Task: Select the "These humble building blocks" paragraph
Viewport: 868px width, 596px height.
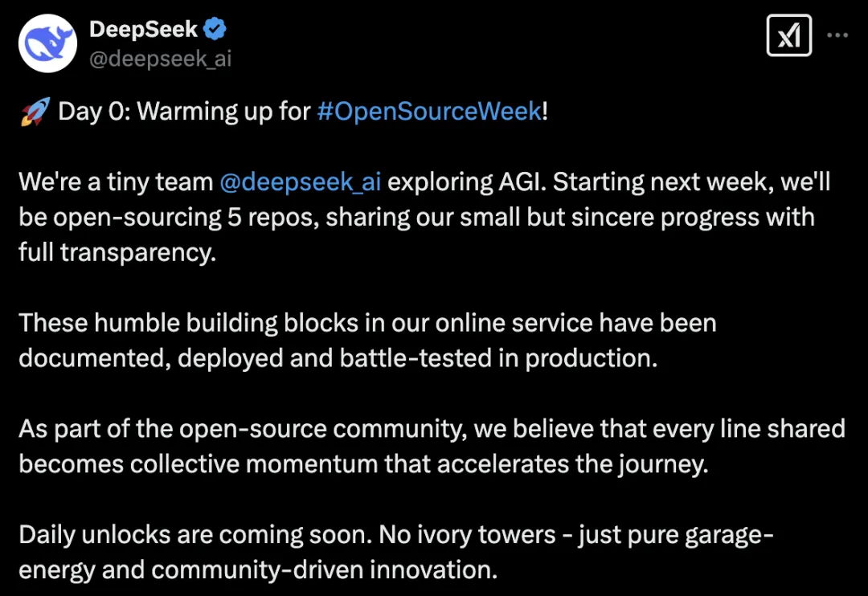Action: click(x=367, y=341)
